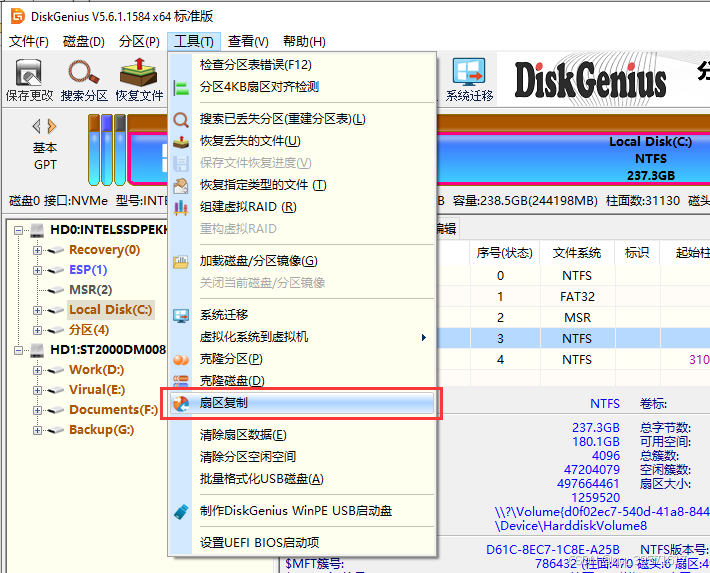Click icon beside 恢复丢失的文件
The width and height of the screenshot is (710, 573).
point(181,141)
